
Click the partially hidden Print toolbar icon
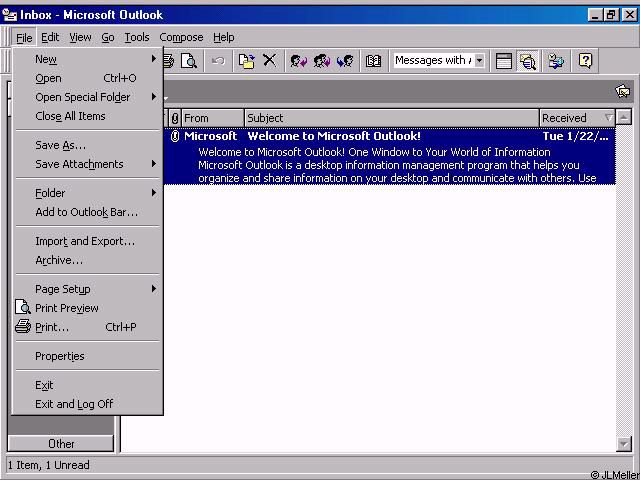[x=169, y=61]
